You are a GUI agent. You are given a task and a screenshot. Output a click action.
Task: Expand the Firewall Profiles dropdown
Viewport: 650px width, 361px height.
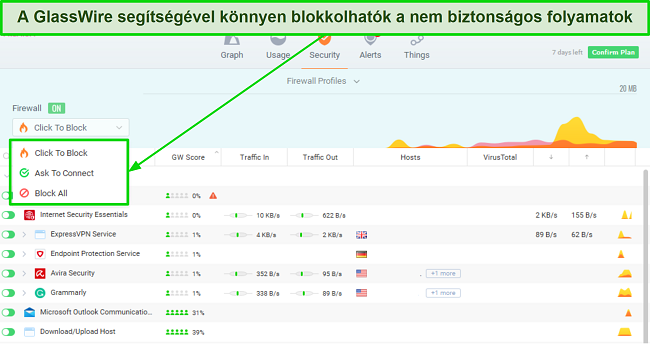click(323, 81)
